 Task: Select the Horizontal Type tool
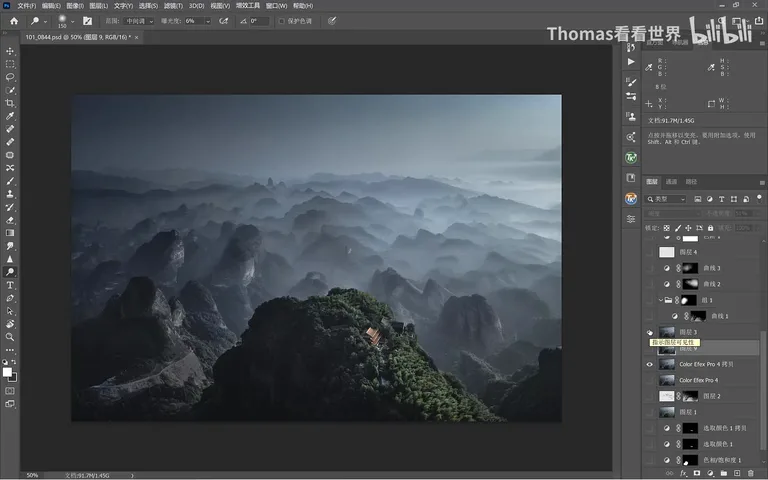[x=10, y=285]
